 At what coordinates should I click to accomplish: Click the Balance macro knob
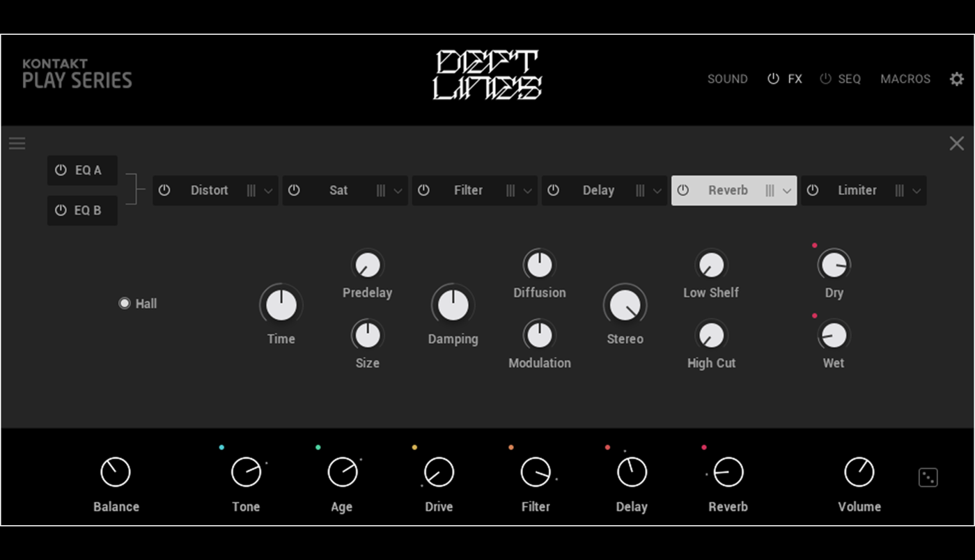(116, 472)
